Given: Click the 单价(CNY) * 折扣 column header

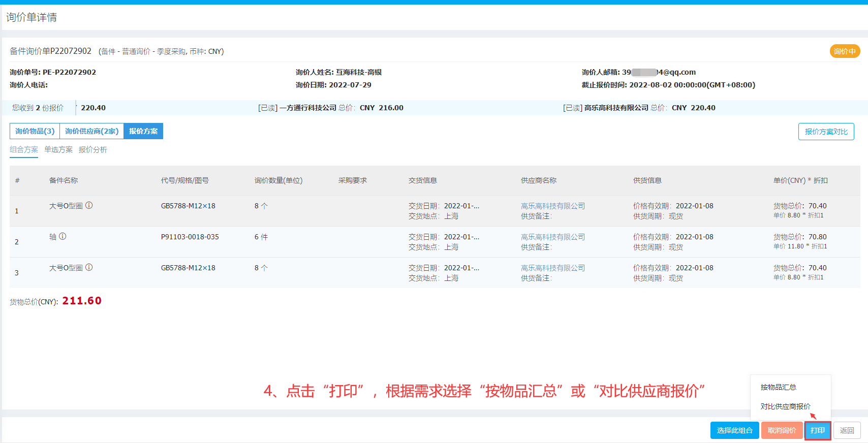Looking at the screenshot, I should pos(800,180).
